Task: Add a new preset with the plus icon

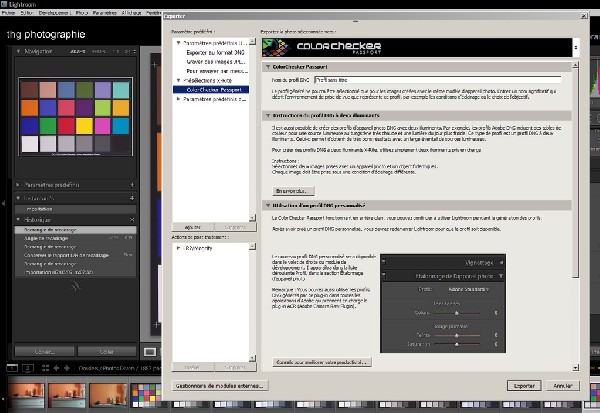Action: [132, 185]
